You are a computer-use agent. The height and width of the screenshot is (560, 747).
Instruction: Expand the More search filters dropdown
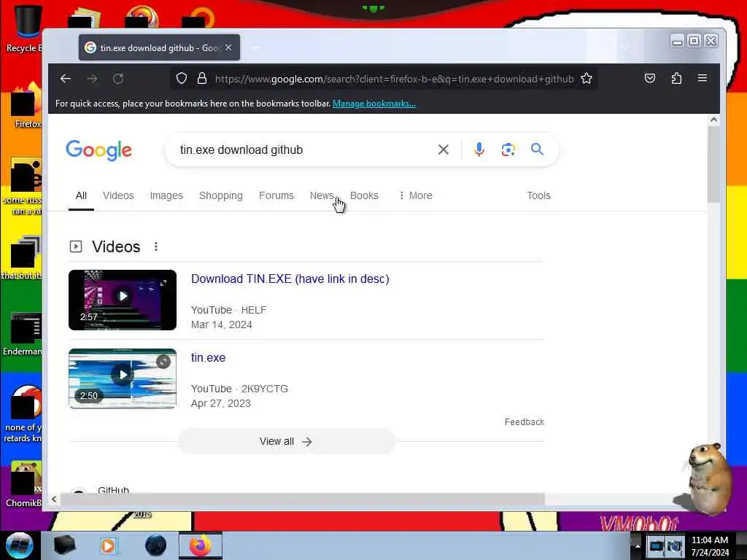tap(415, 195)
